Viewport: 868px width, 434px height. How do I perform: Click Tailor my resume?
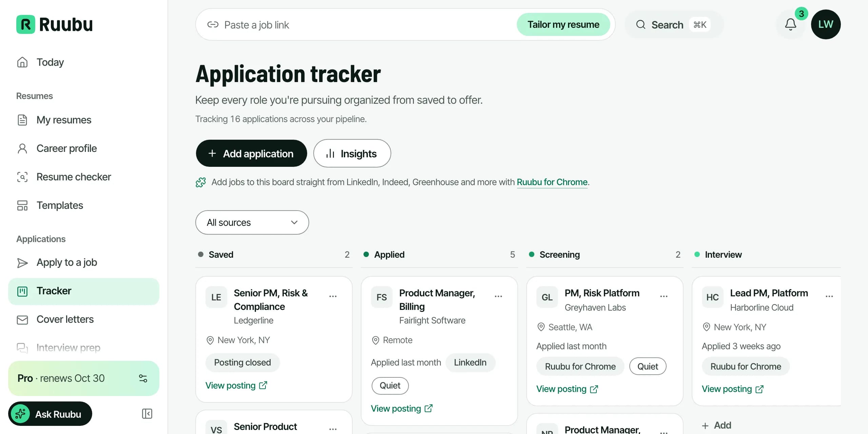(x=563, y=24)
